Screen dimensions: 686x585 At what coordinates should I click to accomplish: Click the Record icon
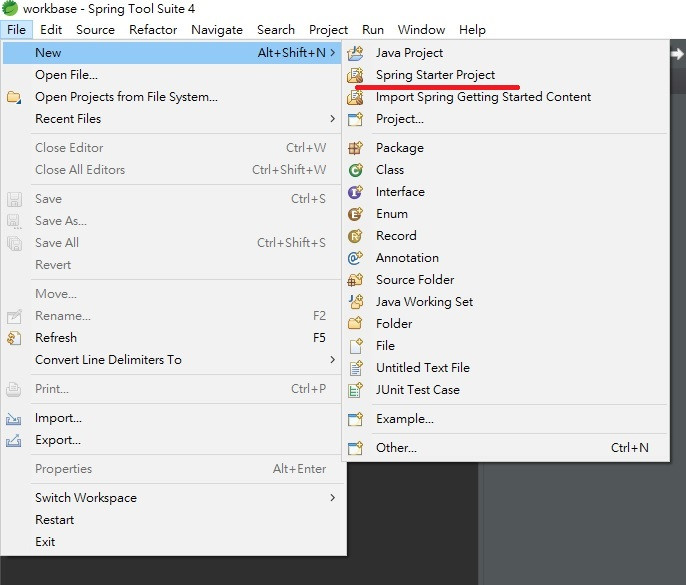point(355,236)
